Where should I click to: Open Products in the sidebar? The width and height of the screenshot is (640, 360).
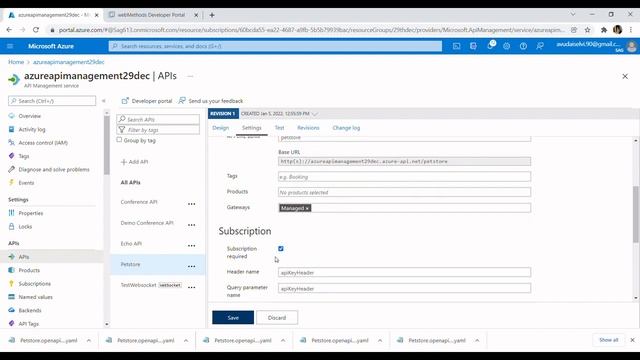click(29, 270)
